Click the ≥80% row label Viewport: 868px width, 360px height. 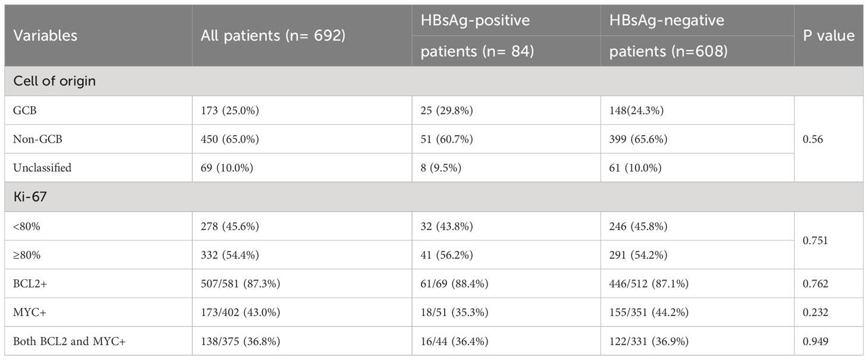pos(26,255)
